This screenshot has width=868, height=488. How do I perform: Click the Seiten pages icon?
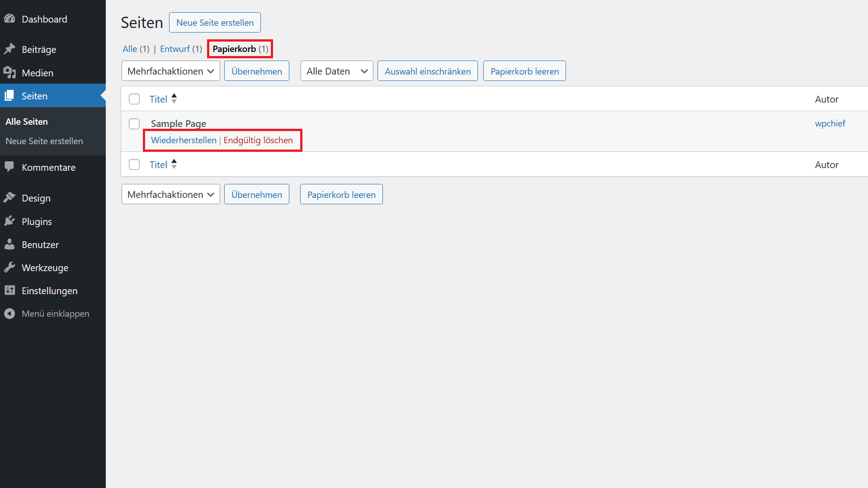coord(9,95)
